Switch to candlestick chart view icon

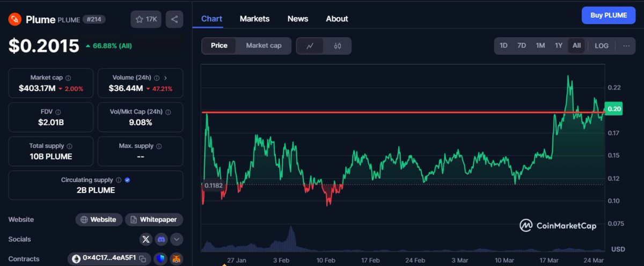[338, 46]
